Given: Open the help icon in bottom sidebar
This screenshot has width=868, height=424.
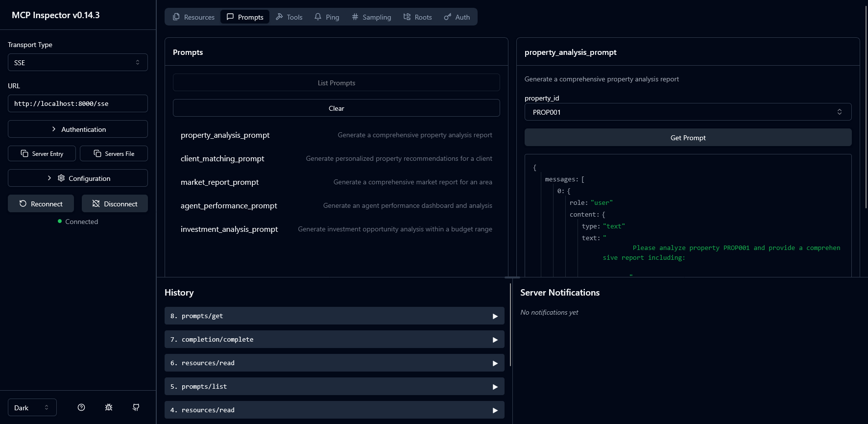Looking at the screenshot, I should [81, 407].
